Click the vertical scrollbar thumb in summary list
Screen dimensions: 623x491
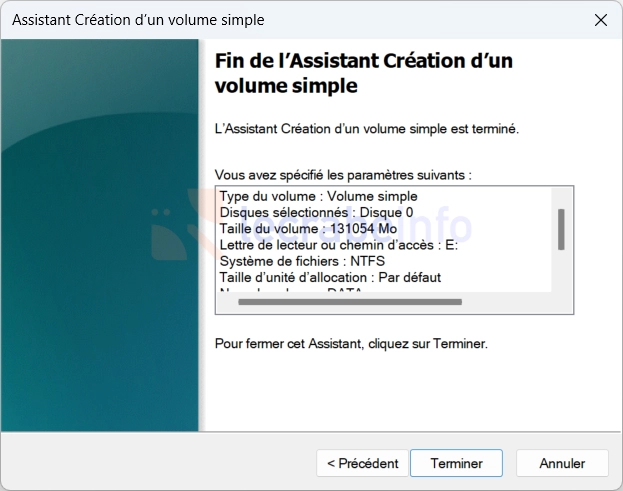click(x=561, y=229)
